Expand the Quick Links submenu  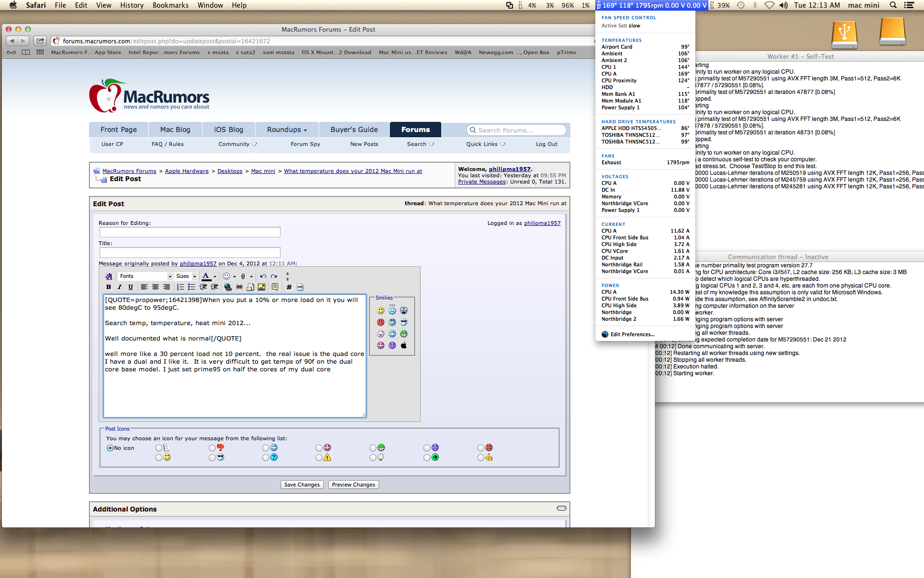pyautogui.click(x=486, y=144)
